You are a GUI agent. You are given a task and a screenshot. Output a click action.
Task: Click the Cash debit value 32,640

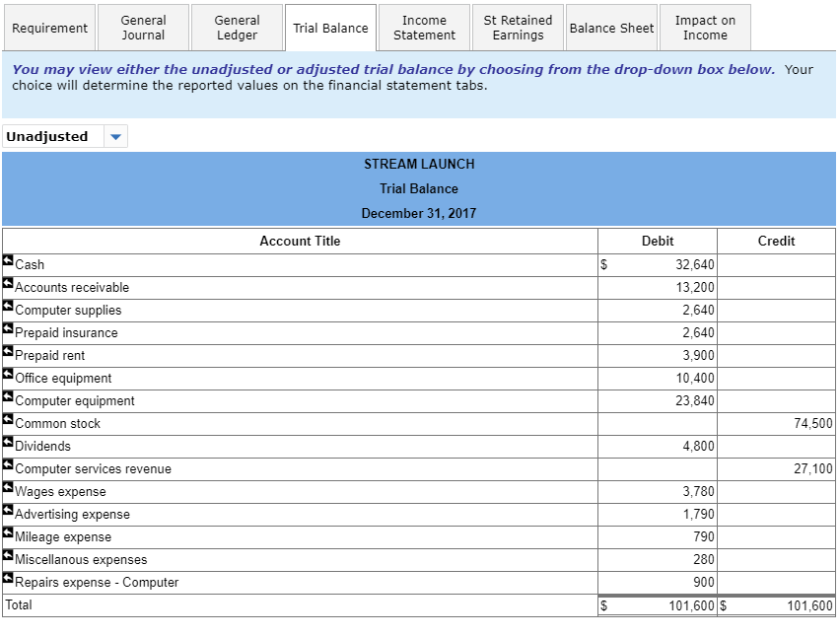(695, 264)
